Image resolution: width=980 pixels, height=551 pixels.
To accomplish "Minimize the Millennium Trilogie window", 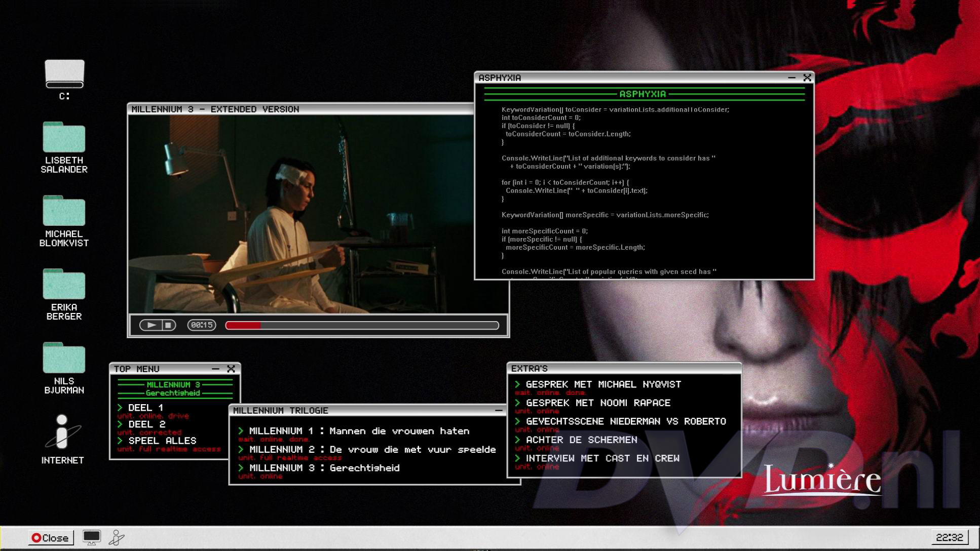I will tap(499, 410).
